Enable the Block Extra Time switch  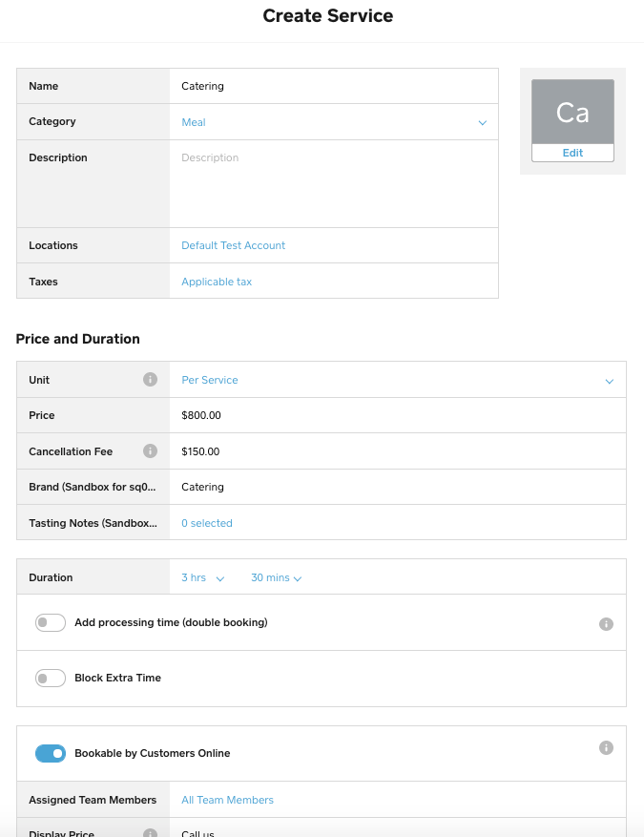pos(51,678)
